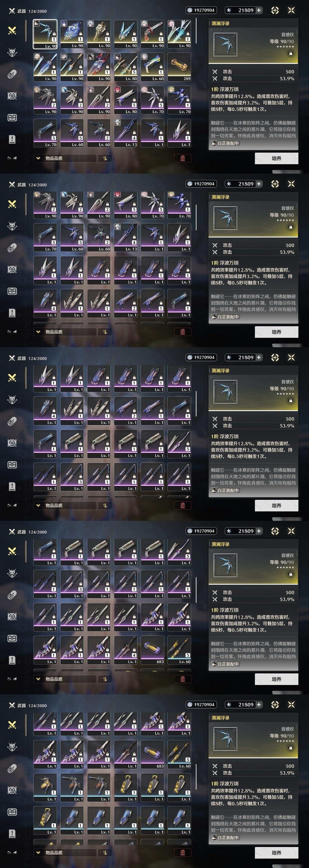Open the supply chest sidebar tab
309x868 pixels.
[12, 118]
